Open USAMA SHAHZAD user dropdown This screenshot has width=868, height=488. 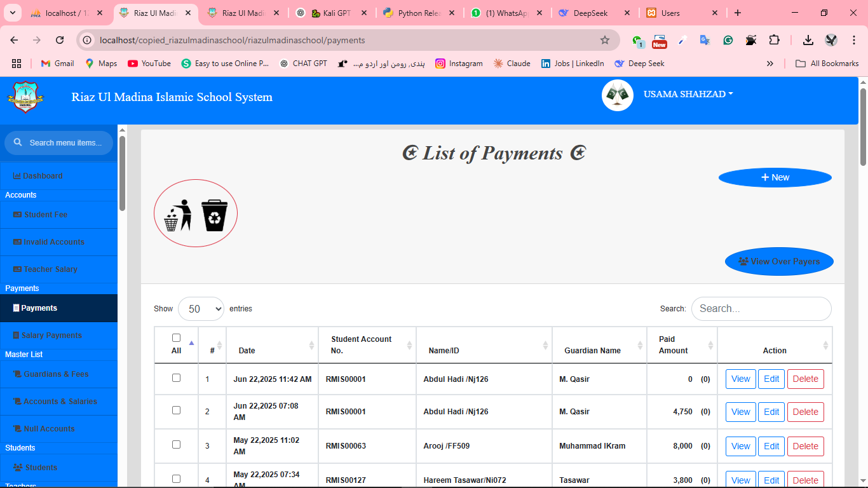pos(688,94)
